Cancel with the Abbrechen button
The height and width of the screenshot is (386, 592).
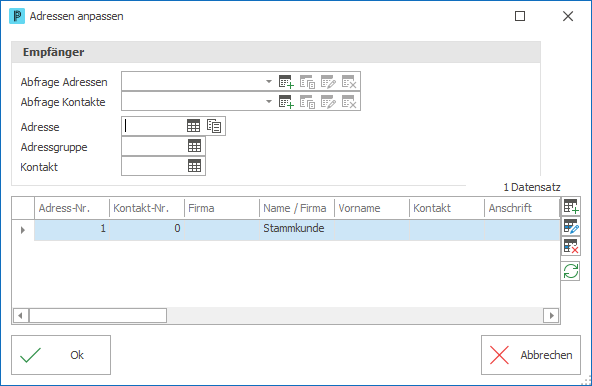click(531, 355)
